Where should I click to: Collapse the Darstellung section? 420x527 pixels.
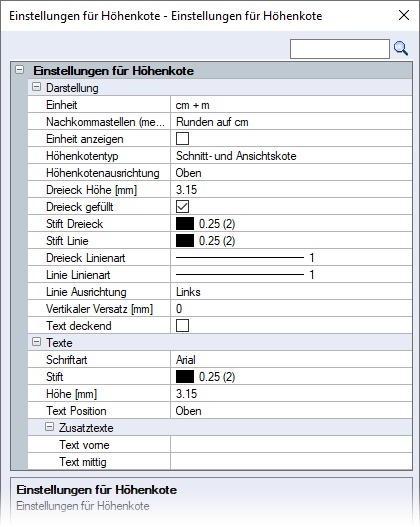[36, 87]
